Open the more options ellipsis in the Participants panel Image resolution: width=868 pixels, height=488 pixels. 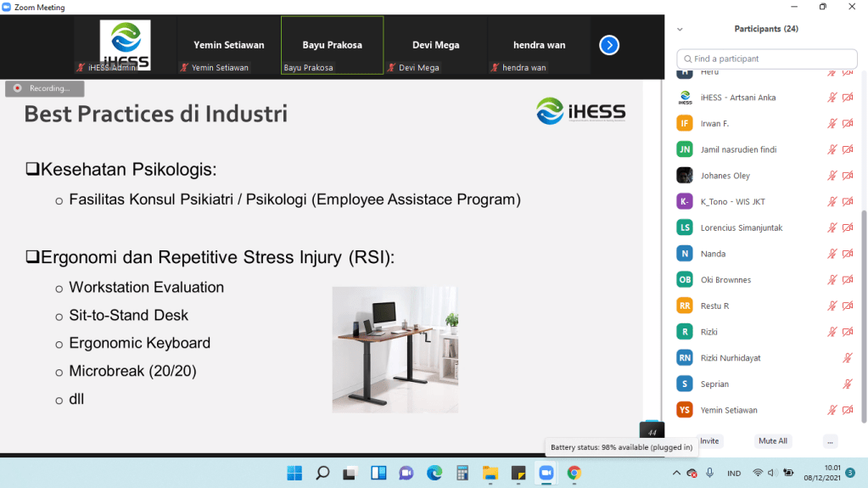(x=830, y=441)
